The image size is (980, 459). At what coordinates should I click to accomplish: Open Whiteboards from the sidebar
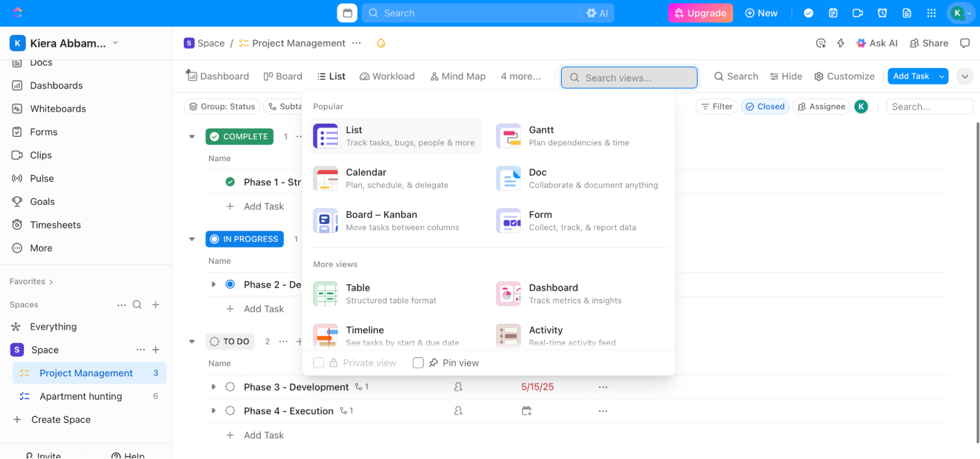[57, 108]
